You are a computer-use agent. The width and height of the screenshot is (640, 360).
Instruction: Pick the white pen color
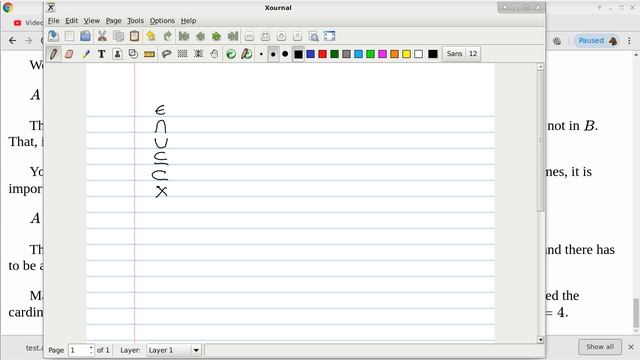(418, 54)
